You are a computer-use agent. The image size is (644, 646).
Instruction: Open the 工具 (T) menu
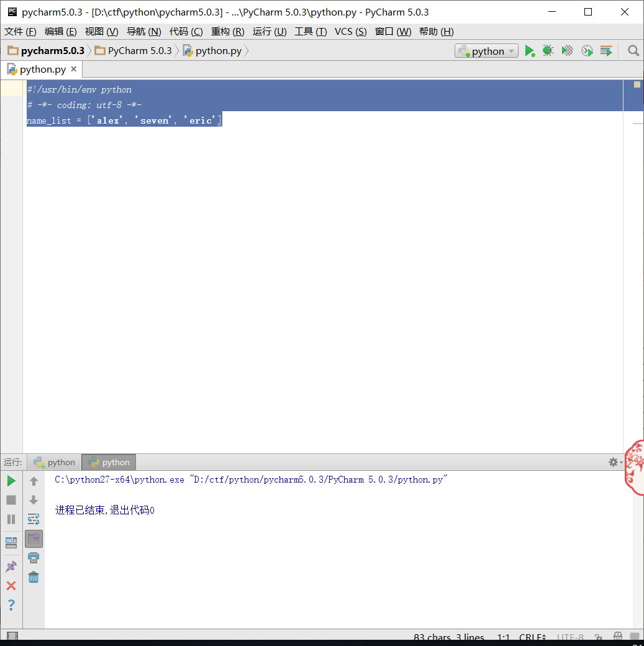[311, 32]
